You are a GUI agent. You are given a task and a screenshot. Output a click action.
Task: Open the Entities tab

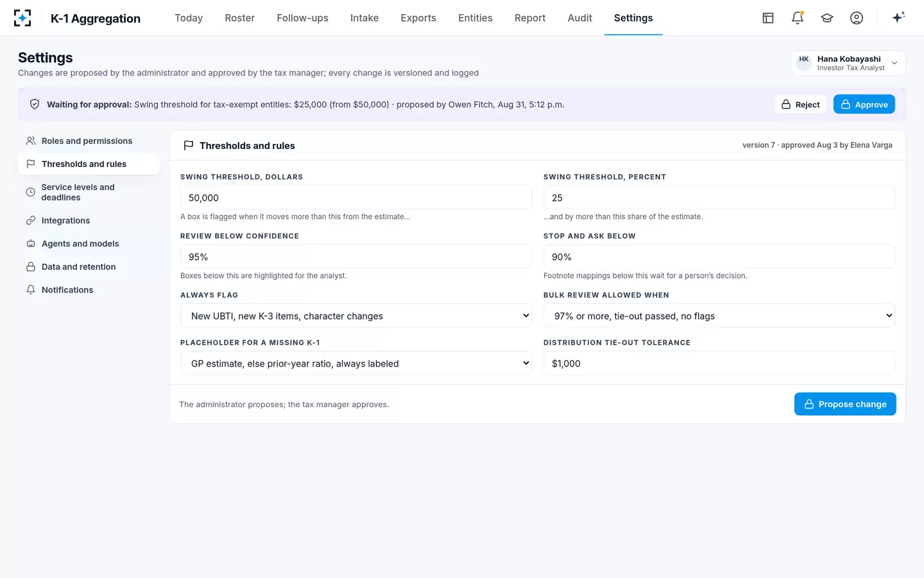click(475, 18)
